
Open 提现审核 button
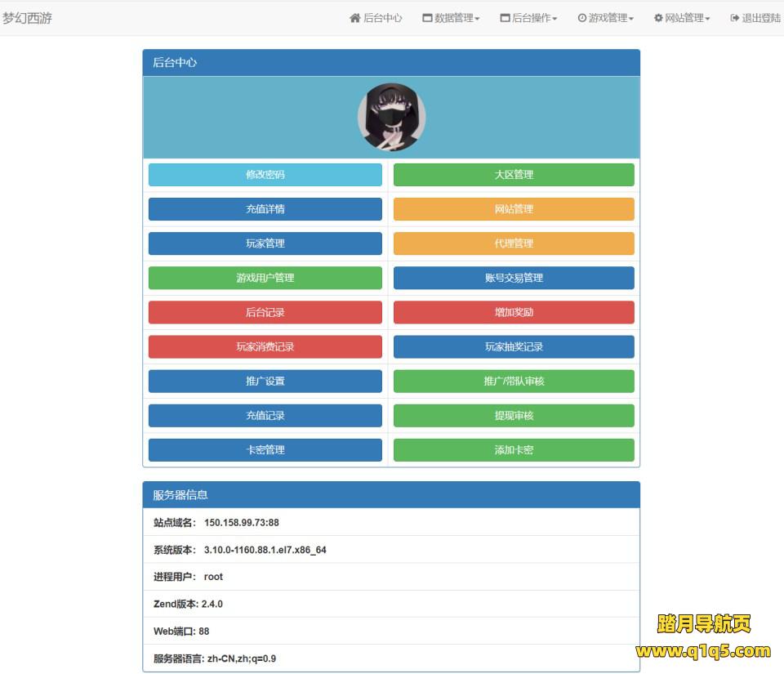pos(514,416)
